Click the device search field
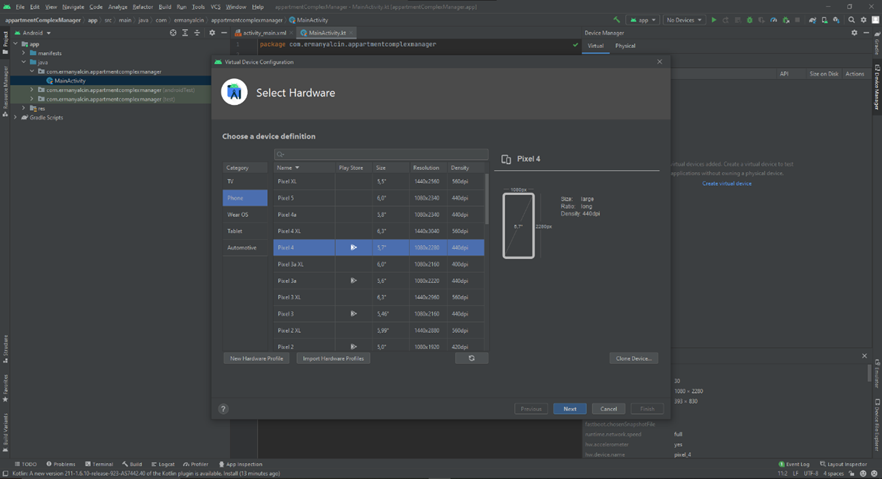Image resolution: width=882 pixels, height=479 pixels. click(x=381, y=154)
